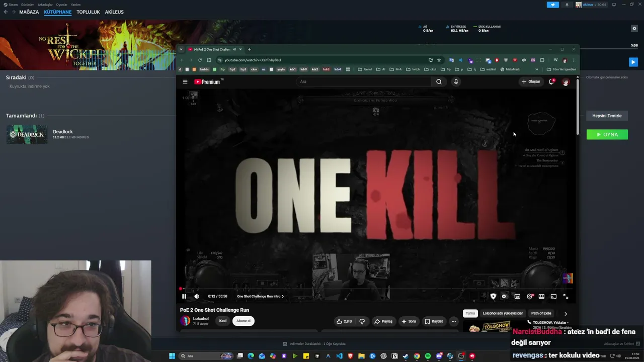The image size is (644, 362).
Task: Open Steam KÜTÜPHANE tab
Action: [58, 12]
